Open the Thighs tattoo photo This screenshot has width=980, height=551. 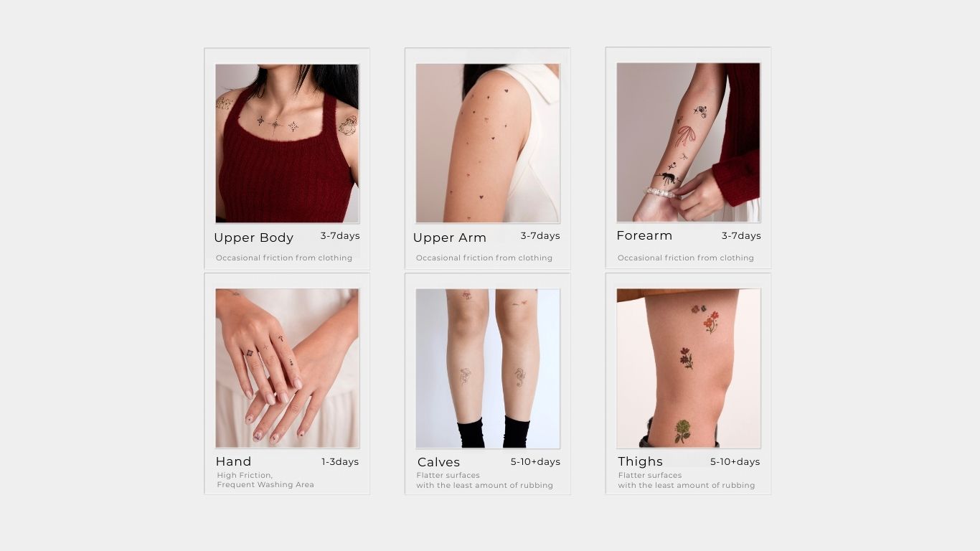(689, 369)
